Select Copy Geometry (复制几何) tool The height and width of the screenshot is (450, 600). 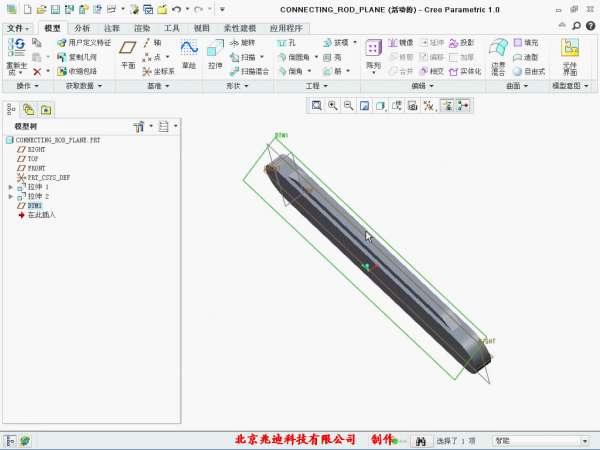tap(77, 57)
